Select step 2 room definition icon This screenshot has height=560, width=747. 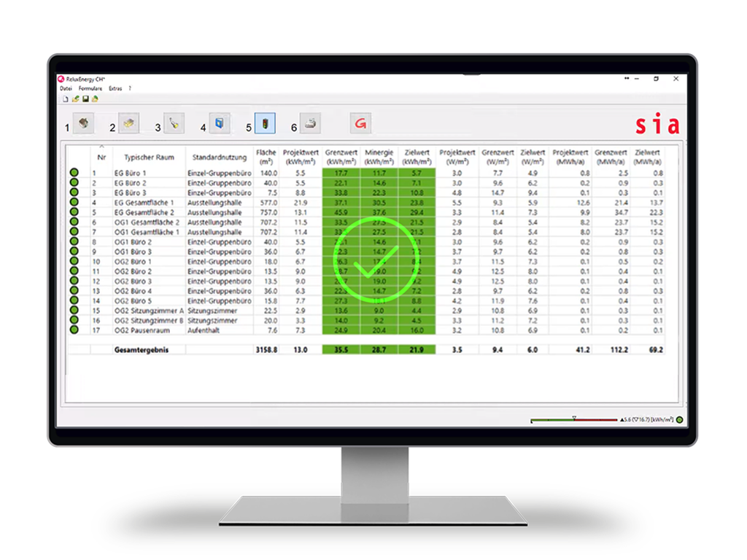pyautogui.click(x=129, y=124)
